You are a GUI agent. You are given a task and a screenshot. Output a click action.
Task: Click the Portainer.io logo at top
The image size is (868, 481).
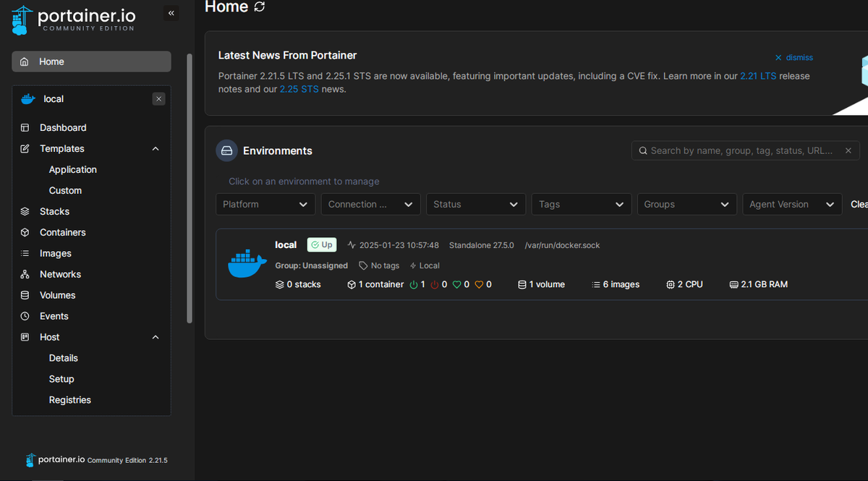73,20
